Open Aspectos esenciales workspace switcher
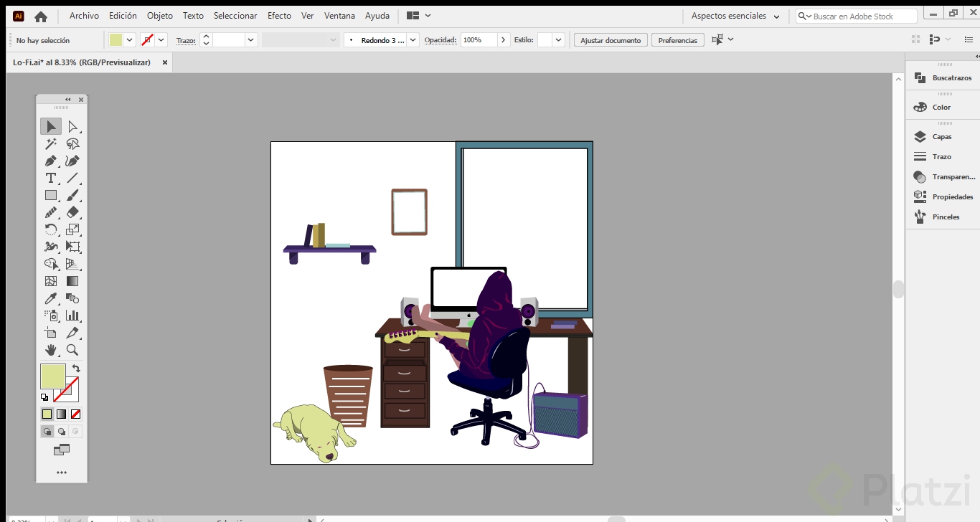The width and height of the screenshot is (980, 522). click(x=735, y=16)
